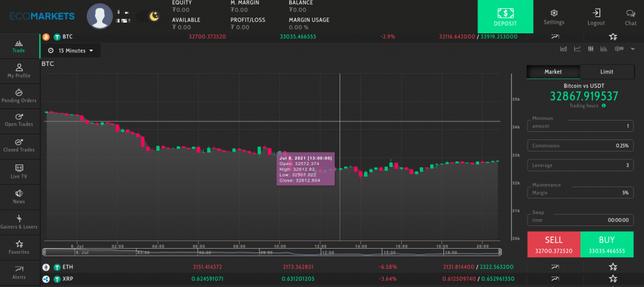Screen dimensions: 644x287
Task: Show Gainers & Losers
Action: (x=18, y=222)
